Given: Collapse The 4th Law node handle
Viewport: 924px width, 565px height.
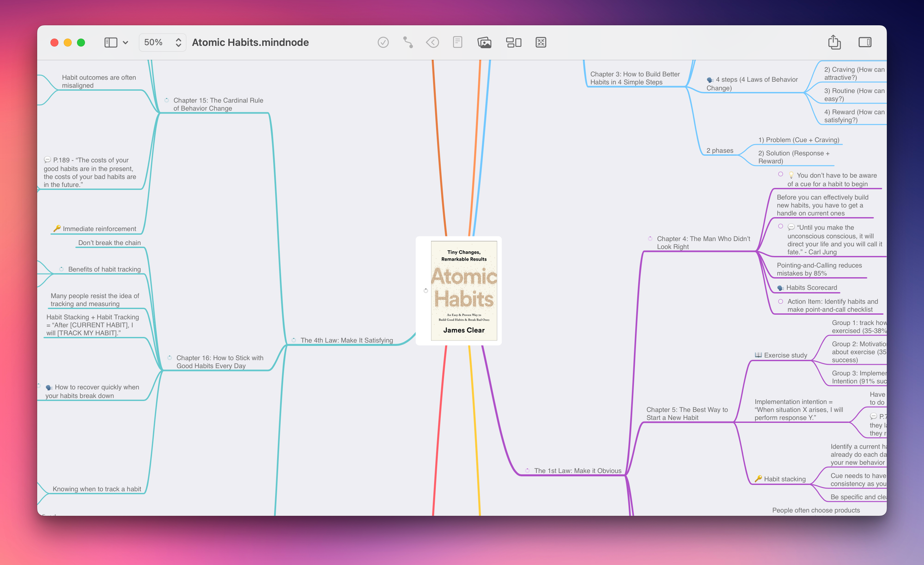Looking at the screenshot, I should [294, 340].
